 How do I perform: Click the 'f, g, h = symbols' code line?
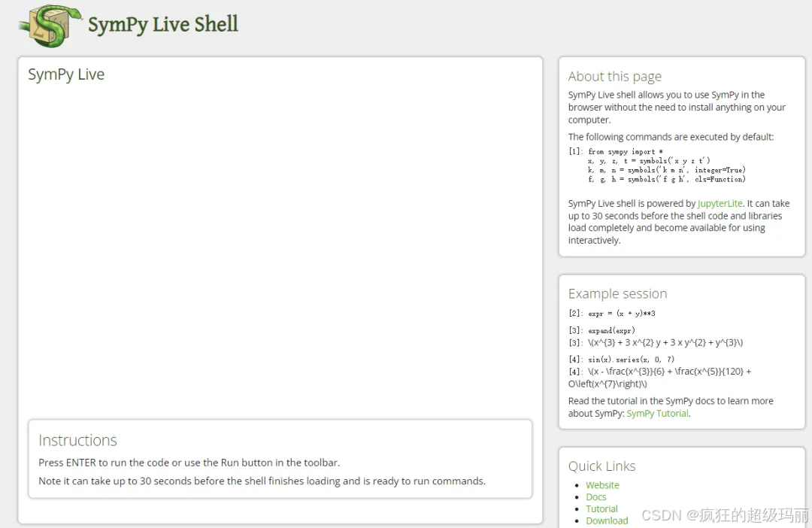[x=666, y=179]
